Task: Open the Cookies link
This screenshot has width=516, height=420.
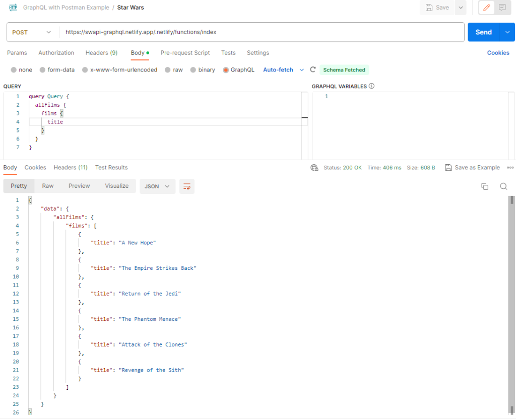Action: coord(498,53)
